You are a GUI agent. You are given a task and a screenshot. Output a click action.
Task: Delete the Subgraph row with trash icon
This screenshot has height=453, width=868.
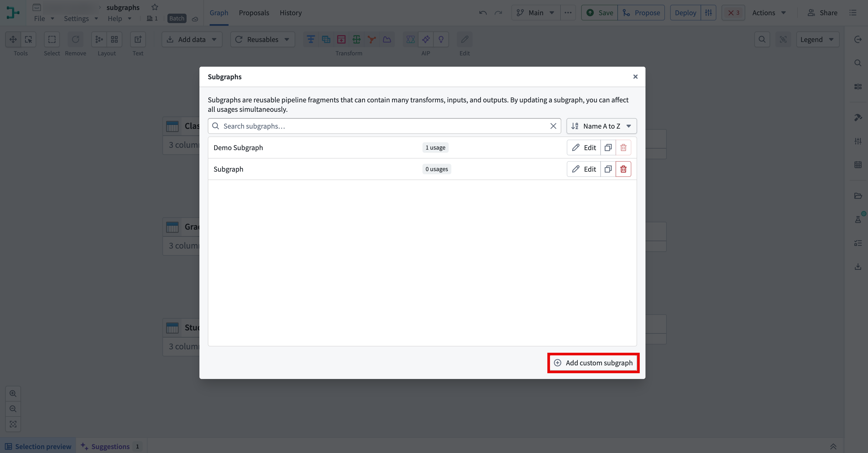623,169
